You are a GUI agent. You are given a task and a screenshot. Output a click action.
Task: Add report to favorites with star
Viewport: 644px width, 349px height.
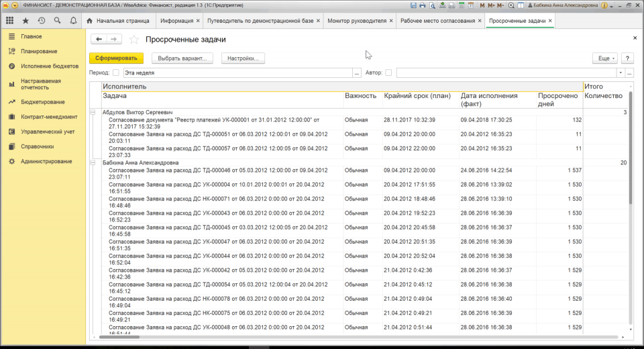point(134,40)
